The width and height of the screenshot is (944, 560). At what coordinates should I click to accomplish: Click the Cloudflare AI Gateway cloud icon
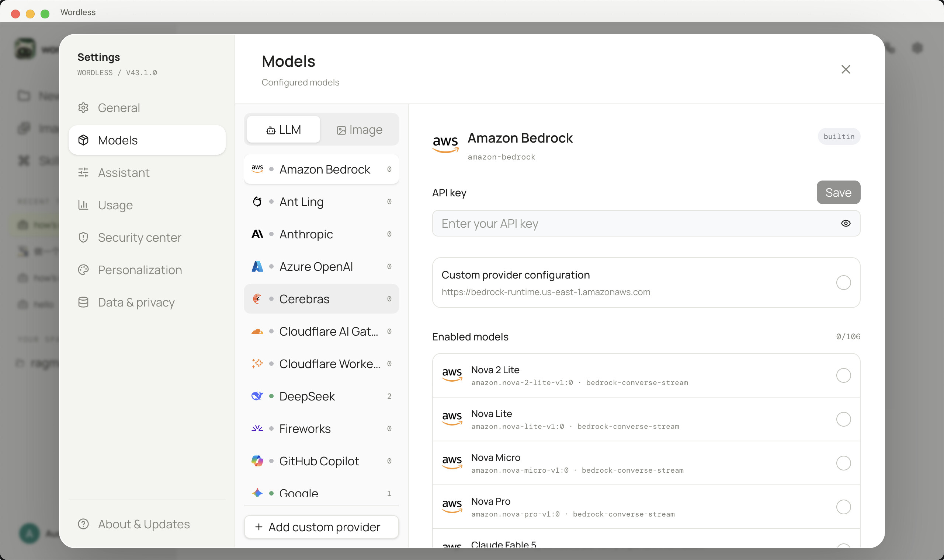[257, 332]
